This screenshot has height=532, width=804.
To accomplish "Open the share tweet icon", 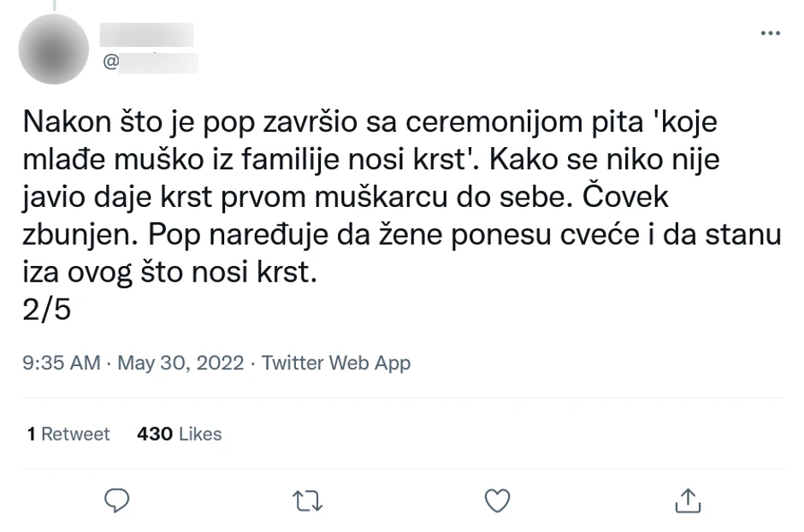I will click(x=689, y=500).
